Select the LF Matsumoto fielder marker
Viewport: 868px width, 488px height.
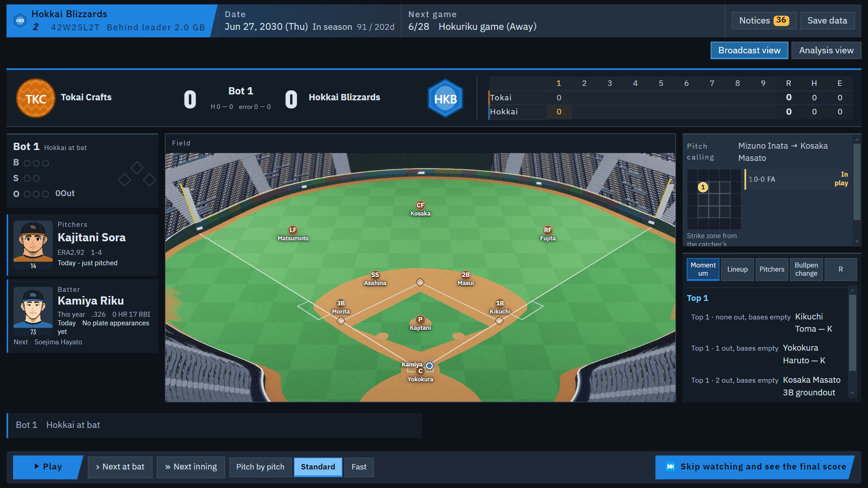pyautogui.click(x=293, y=230)
